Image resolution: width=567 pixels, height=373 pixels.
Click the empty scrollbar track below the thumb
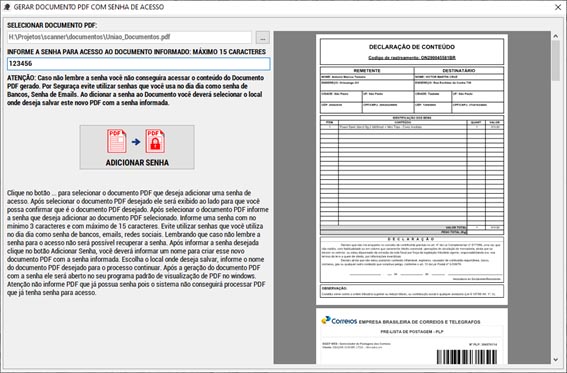(x=555, y=218)
